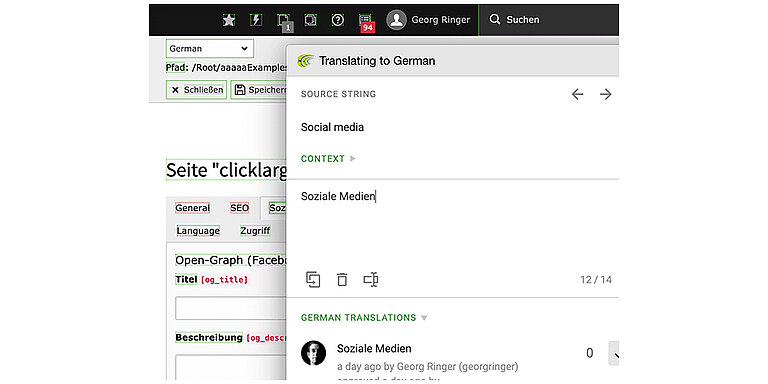This screenshot has width=768, height=384.
Task: Click the Pfad /Root path text
Action: (226, 68)
